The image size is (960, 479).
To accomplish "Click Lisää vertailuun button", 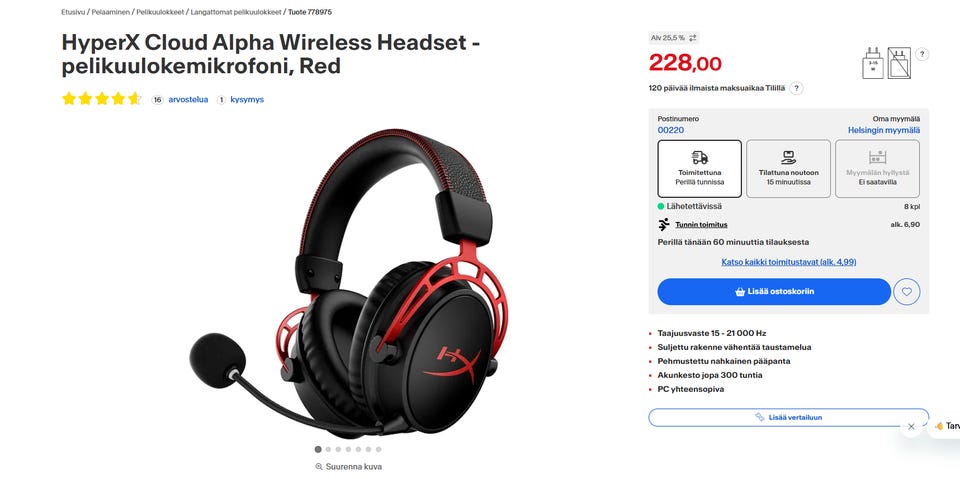I will point(789,417).
